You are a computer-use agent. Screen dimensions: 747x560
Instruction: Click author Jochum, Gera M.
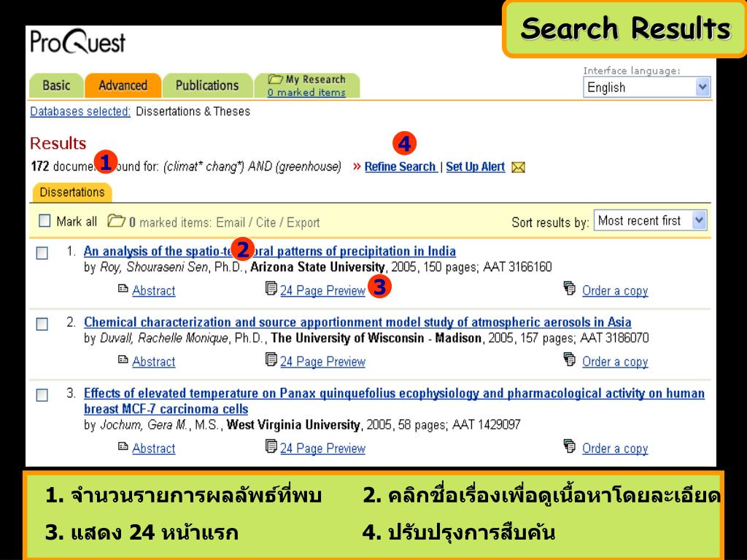pos(144,425)
